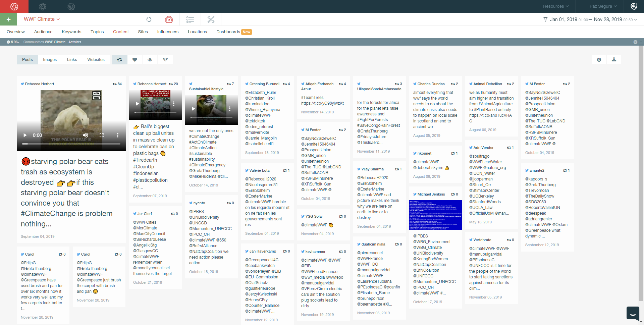Close the Communities filter bar
Image resolution: width=644 pixels, height=325 pixels.
[635, 42]
